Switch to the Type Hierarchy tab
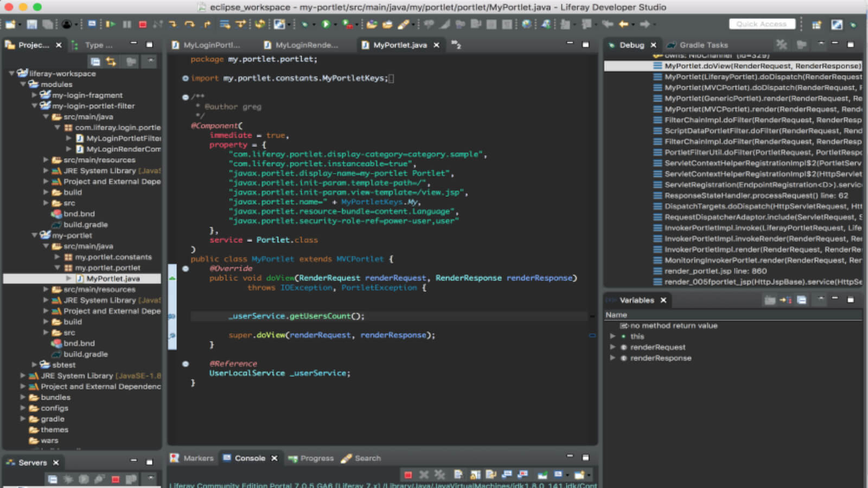 93,45
